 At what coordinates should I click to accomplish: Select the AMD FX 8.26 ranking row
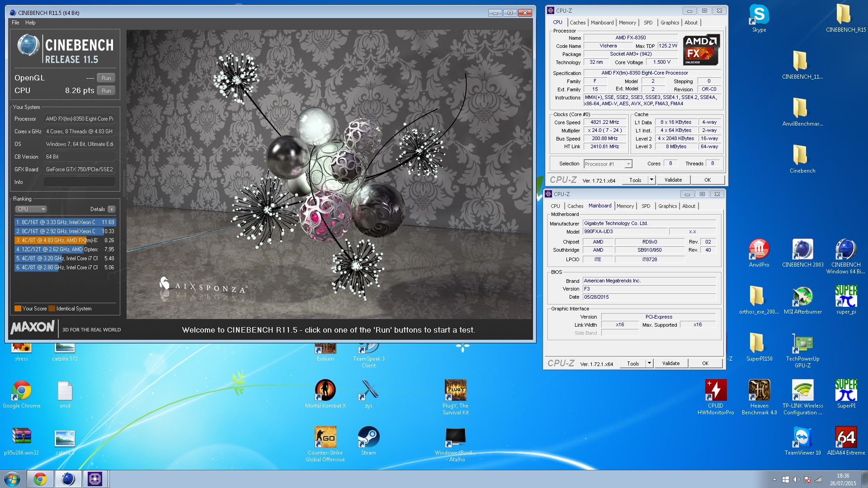click(66, 240)
